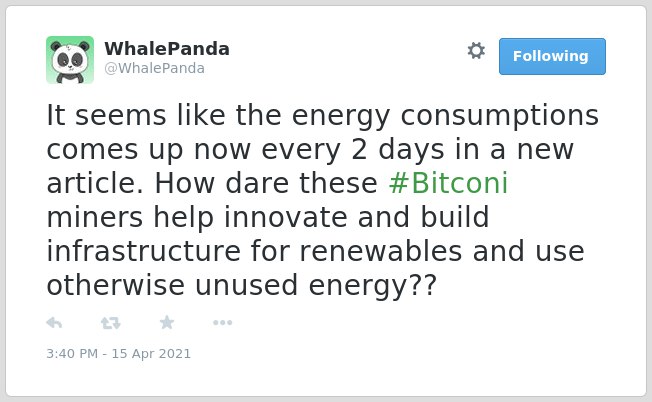Show more tweet actions via ellipsis
The height and width of the screenshot is (402, 652).
pyautogui.click(x=222, y=323)
